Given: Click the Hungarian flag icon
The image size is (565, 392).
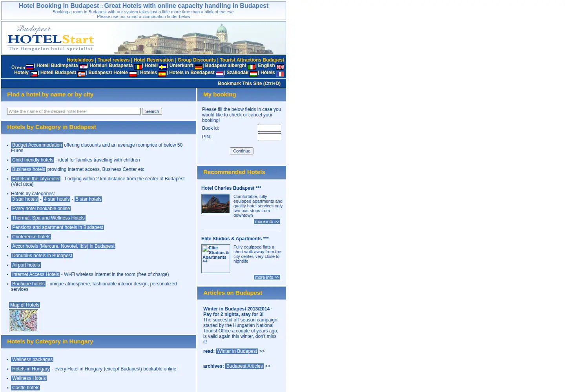Looking at the screenshot, I should pyautogui.click(x=253, y=74).
